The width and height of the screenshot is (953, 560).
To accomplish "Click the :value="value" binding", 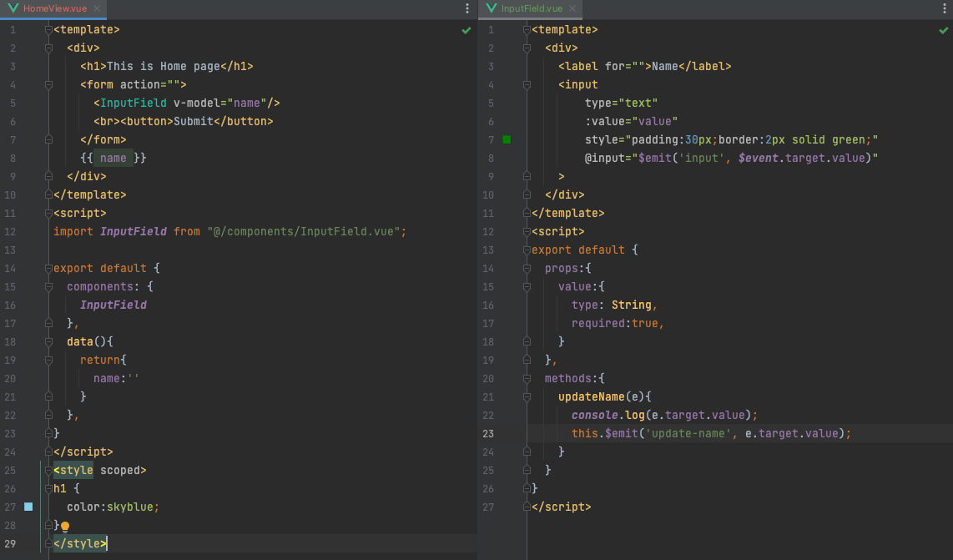I will click(631, 122).
